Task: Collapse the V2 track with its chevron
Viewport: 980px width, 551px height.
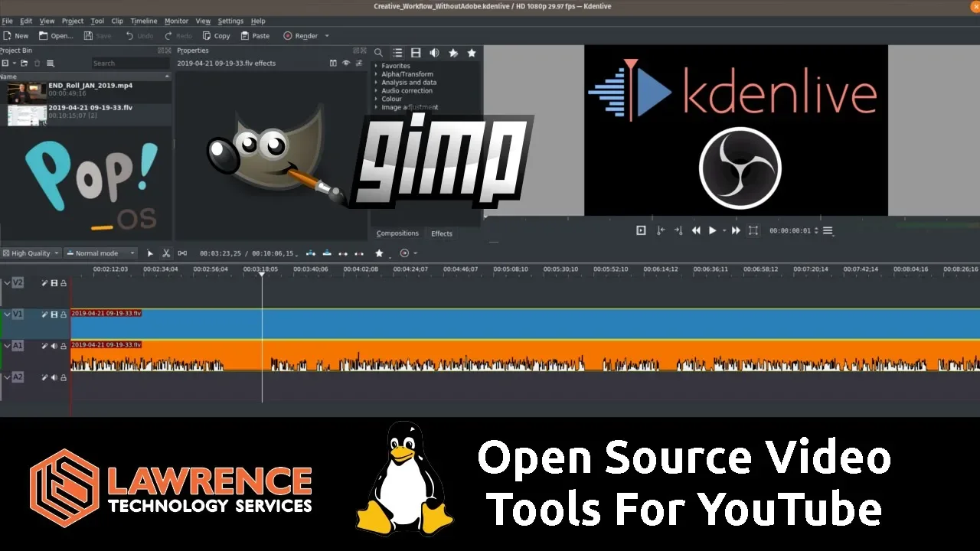Action: (x=7, y=282)
